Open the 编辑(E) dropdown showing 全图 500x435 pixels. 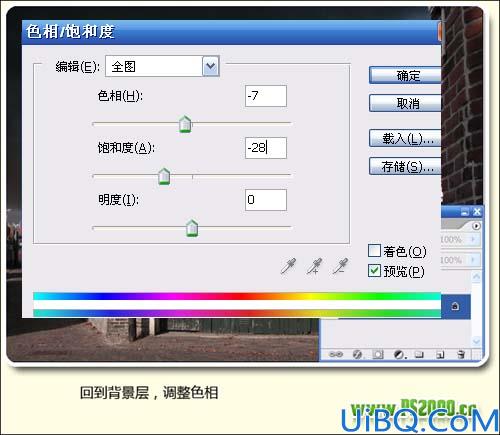pyautogui.click(x=211, y=66)
